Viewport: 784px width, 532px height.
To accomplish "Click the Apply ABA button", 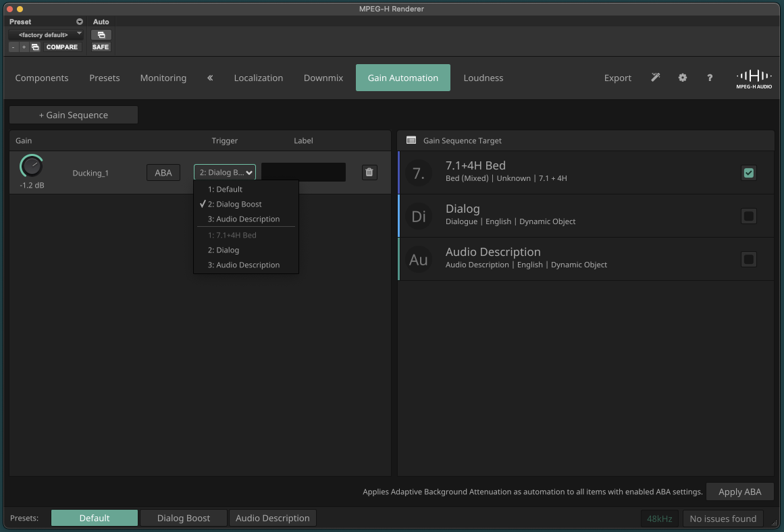I will pos(740,491).
